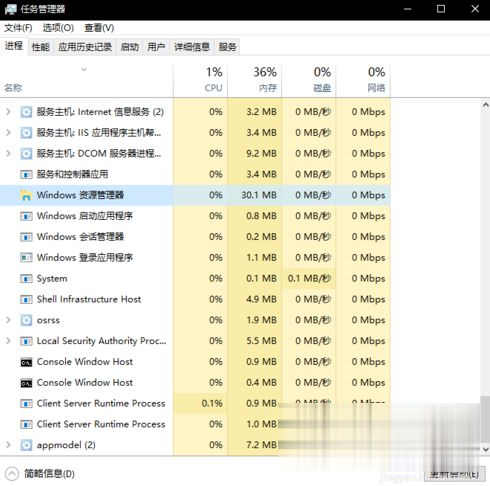Image resolution: width=490 pixels, height=486 pixels.
Task: Click the 5.5 MB memory value
Action: (x=262, y=341)
